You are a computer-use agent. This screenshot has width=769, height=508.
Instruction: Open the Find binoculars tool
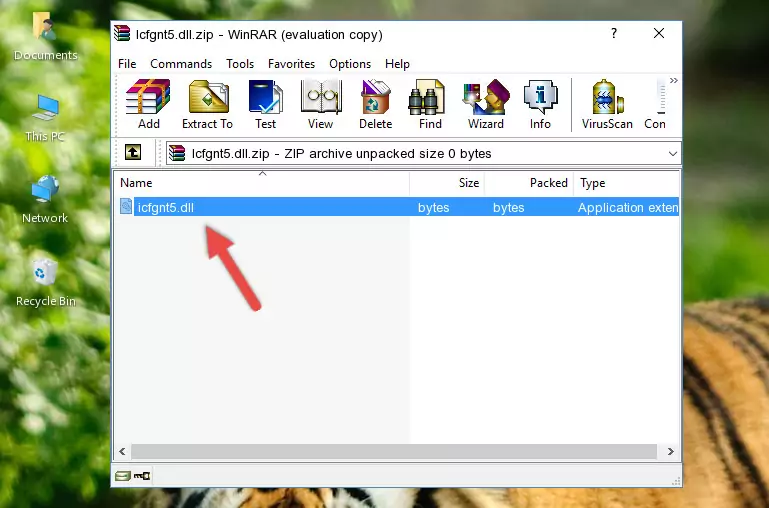coord(430,104)
